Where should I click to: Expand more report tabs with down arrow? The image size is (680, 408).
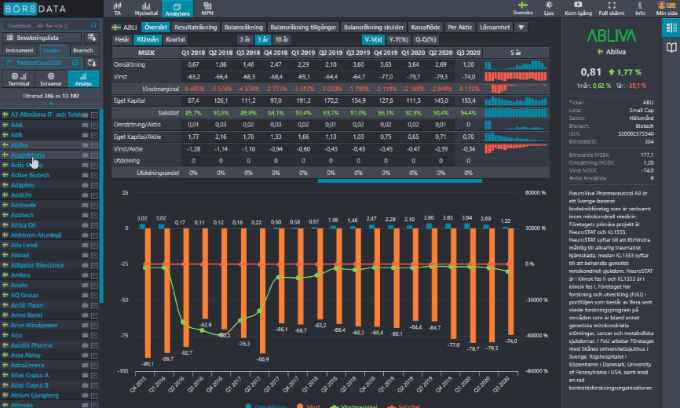(521, 27)
